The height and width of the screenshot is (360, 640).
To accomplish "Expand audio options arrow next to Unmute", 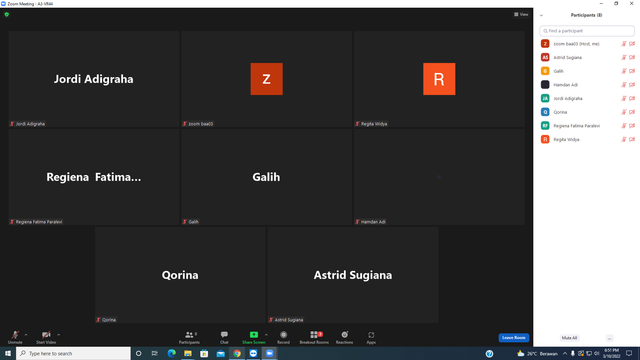I will click(x=26, y=335).
